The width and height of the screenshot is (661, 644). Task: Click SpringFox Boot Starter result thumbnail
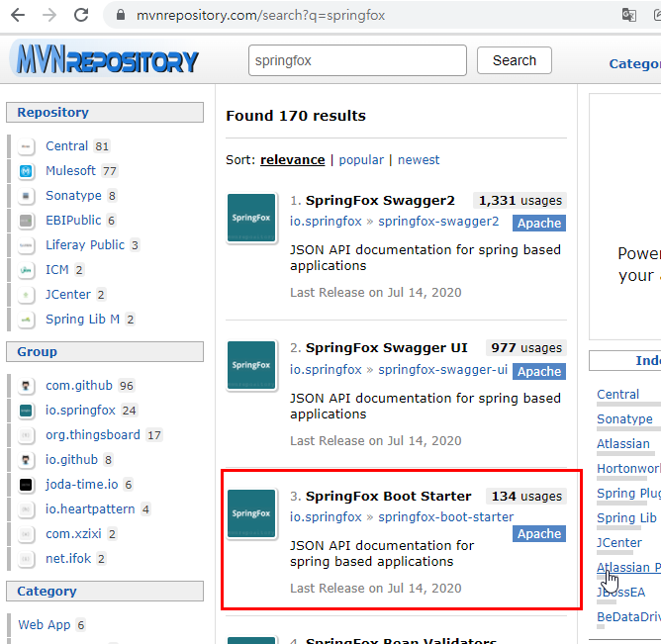click(251, 513)
